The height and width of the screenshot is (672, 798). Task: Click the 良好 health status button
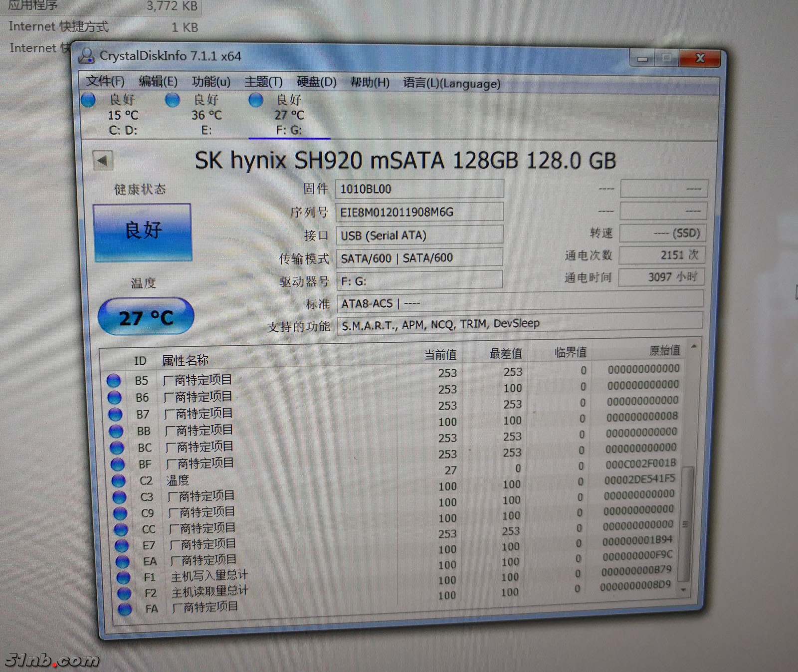tap(143, 232)
